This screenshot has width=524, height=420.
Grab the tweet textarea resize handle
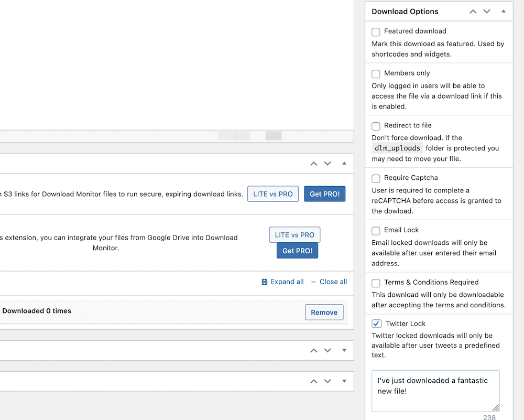coord(496,407)
